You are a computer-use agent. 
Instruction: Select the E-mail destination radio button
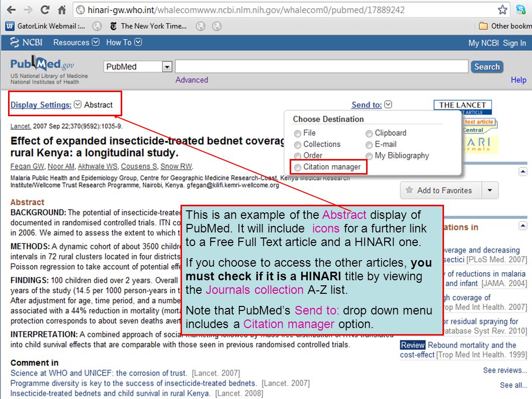tap(369, 145)
